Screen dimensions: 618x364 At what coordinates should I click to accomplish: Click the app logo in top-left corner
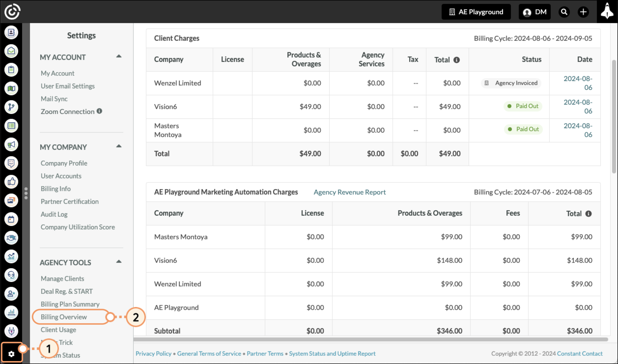coord(12,11)
